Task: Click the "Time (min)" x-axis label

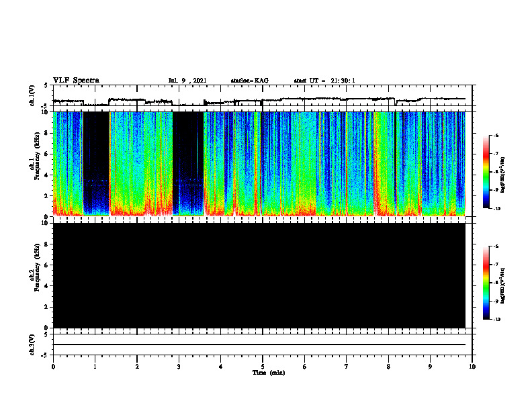Action: point(269,373)
